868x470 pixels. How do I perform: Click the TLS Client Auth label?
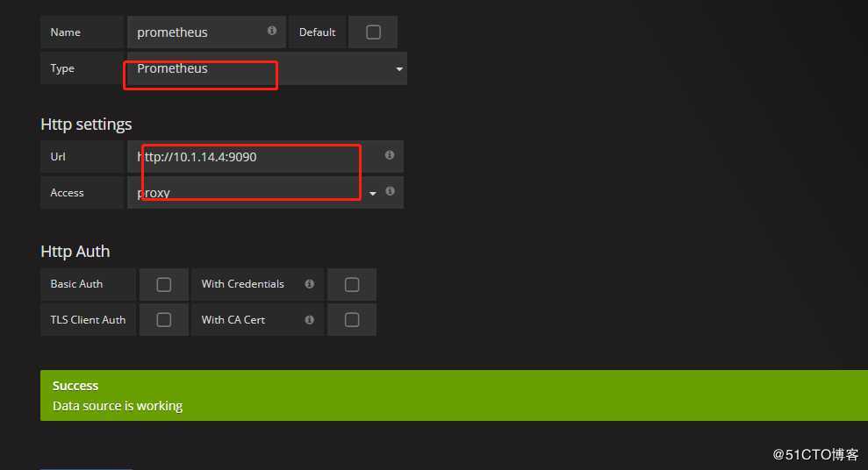[x=88, y=319]
